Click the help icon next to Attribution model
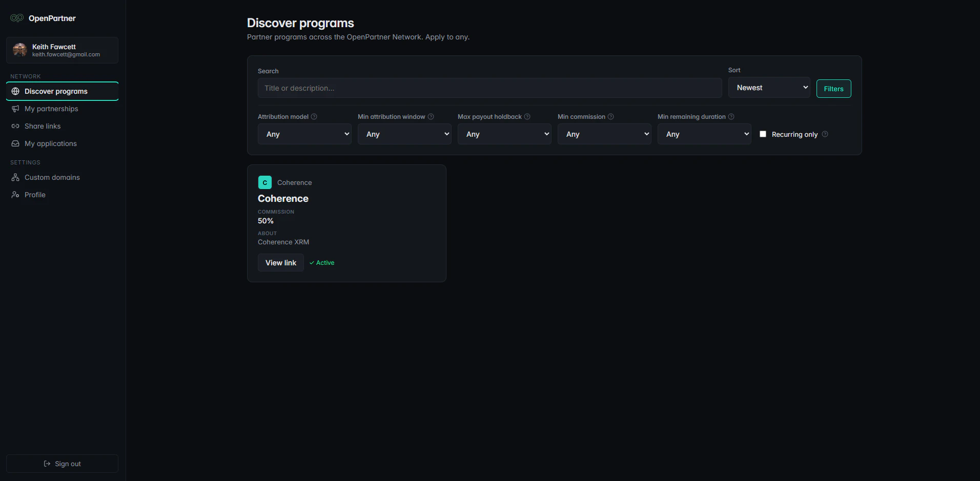This screenshot has width=980, height=481. pos(314,117)
